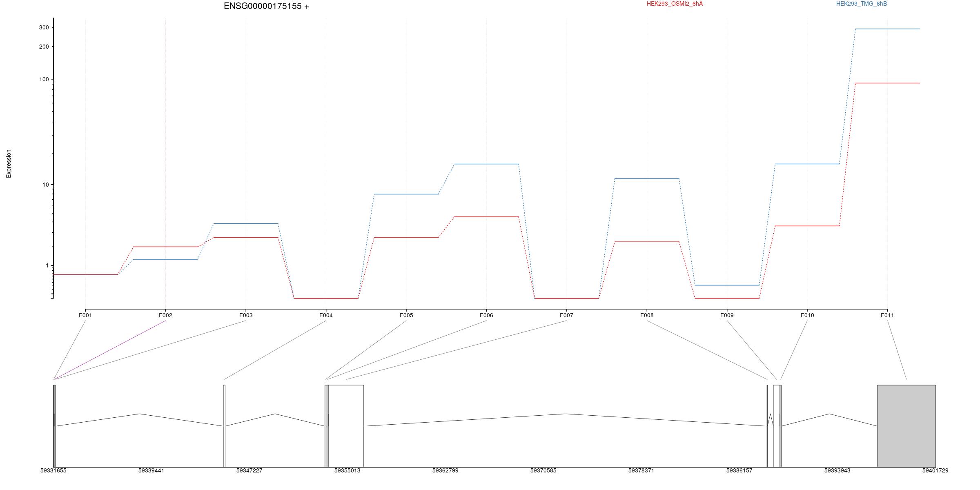
Task: Click genomic coordinate 59393943
Action: coord(837,470)
